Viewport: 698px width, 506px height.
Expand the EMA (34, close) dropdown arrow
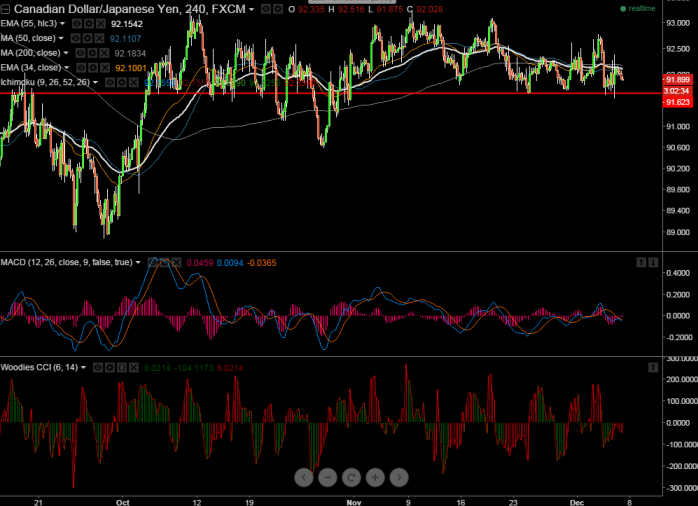point(66,68)
